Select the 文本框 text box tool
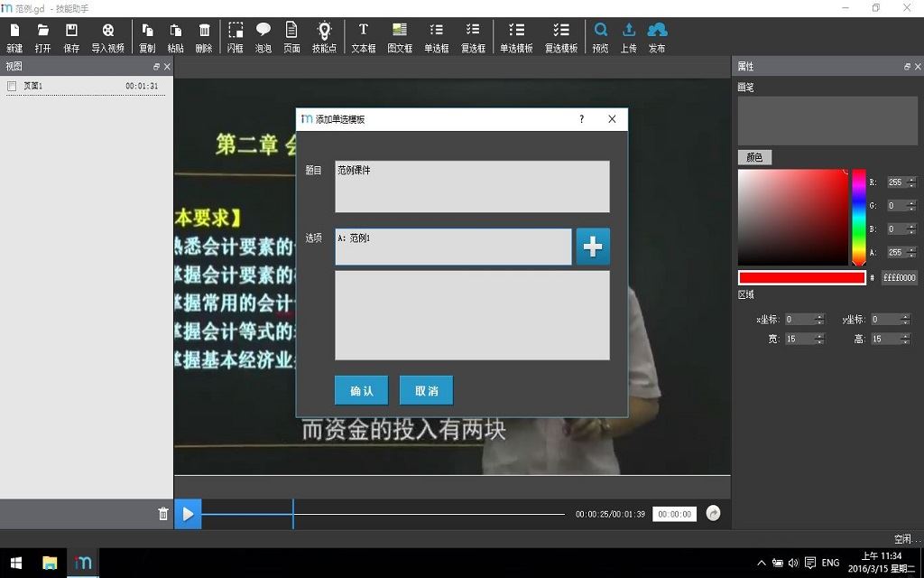 pyautogui.click(x=364, y=37)
